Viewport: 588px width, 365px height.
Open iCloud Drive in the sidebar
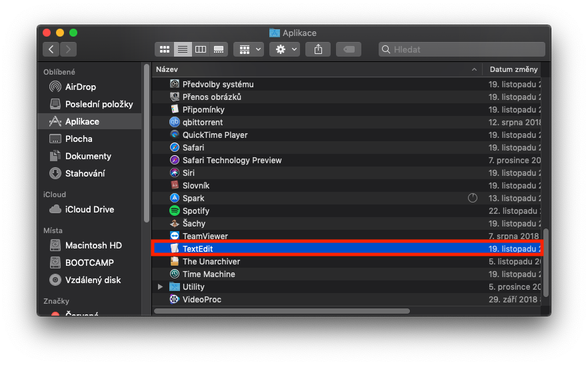tap(90, 209)
